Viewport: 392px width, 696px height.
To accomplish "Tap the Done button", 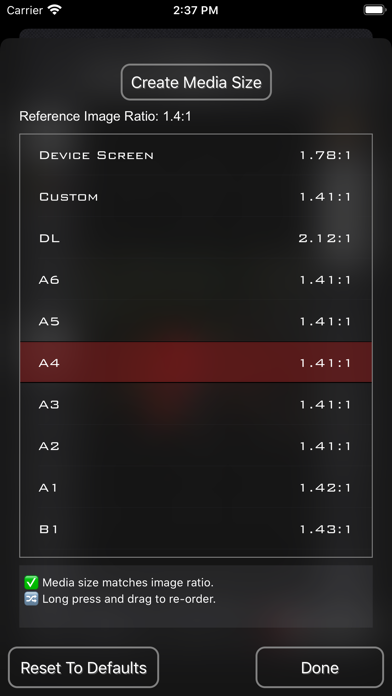I will click(x=320, y=668).
